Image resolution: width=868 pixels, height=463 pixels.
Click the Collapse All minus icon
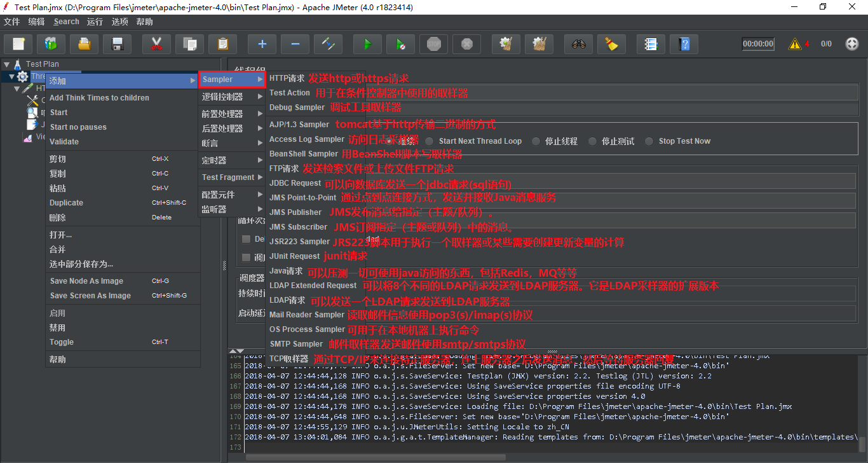[x=295, y=44]
